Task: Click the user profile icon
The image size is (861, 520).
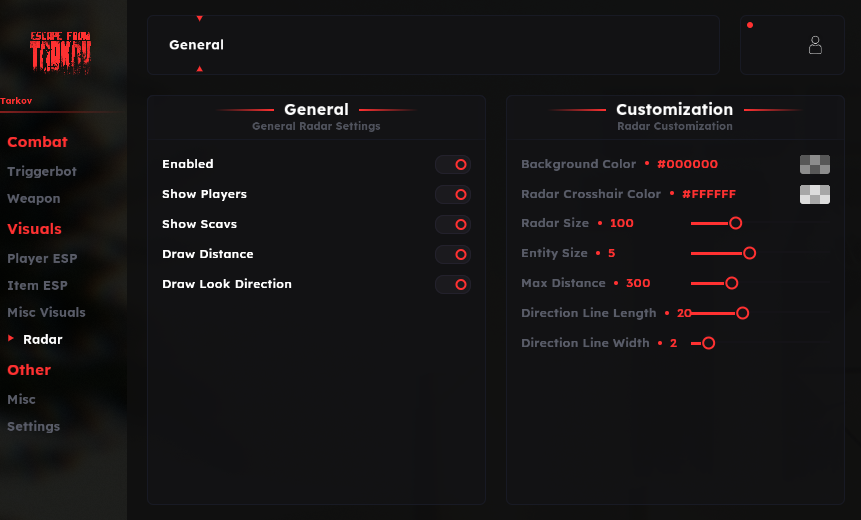Action: [x=815, y=45]
